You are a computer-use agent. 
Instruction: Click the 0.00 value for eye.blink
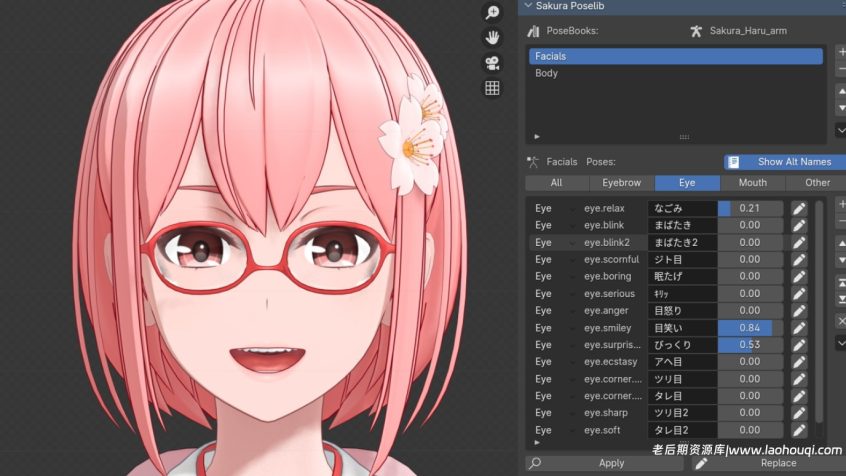click(751, 225)
